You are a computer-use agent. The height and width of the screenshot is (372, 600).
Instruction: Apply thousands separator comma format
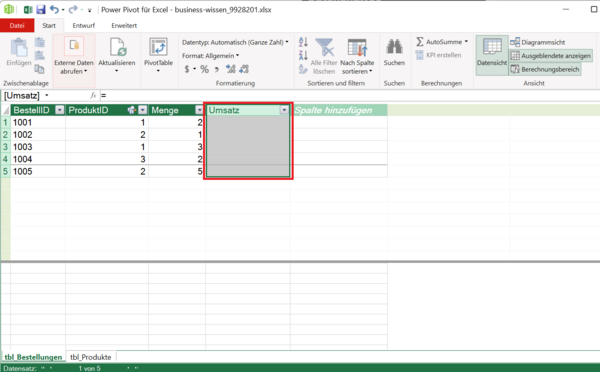(217, 69)
